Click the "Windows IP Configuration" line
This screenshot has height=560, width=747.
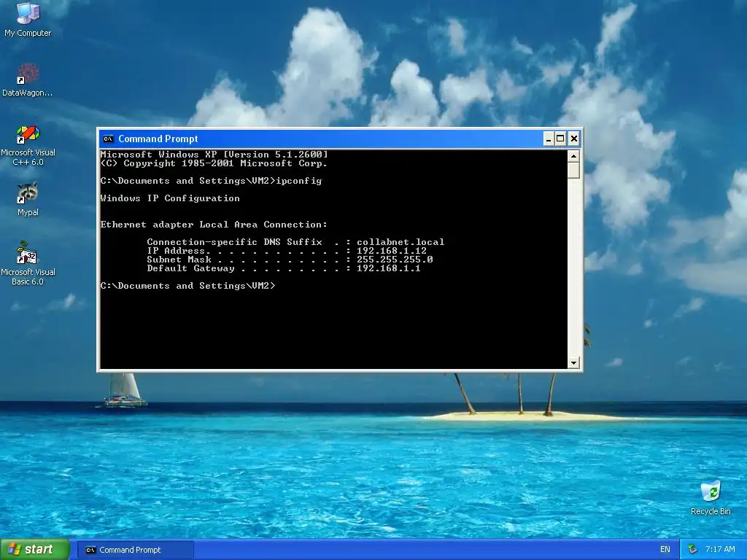170,198
